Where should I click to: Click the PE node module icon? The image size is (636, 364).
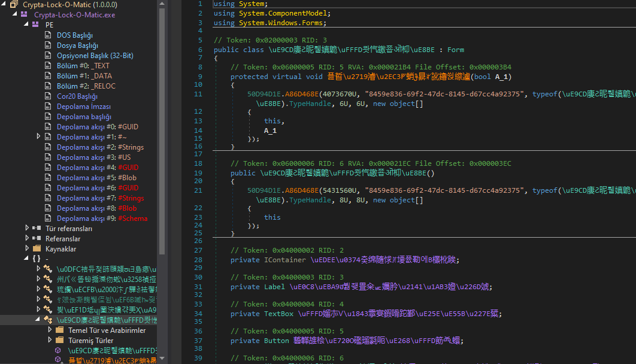[36, 25]
